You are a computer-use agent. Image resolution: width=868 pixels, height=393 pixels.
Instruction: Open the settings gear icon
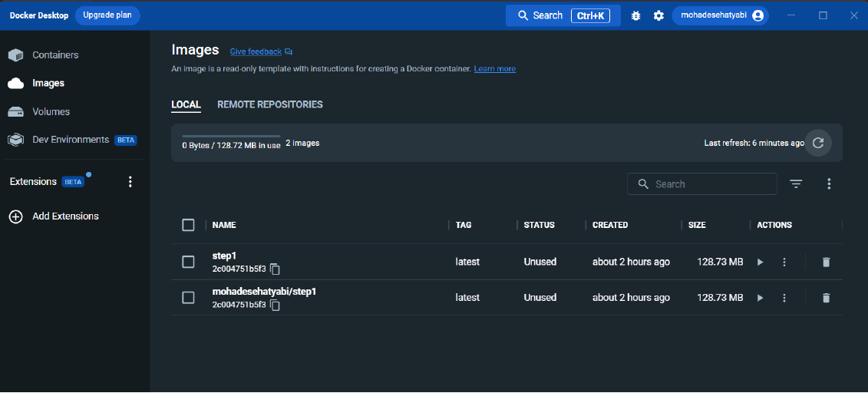[x=658, y=15]
